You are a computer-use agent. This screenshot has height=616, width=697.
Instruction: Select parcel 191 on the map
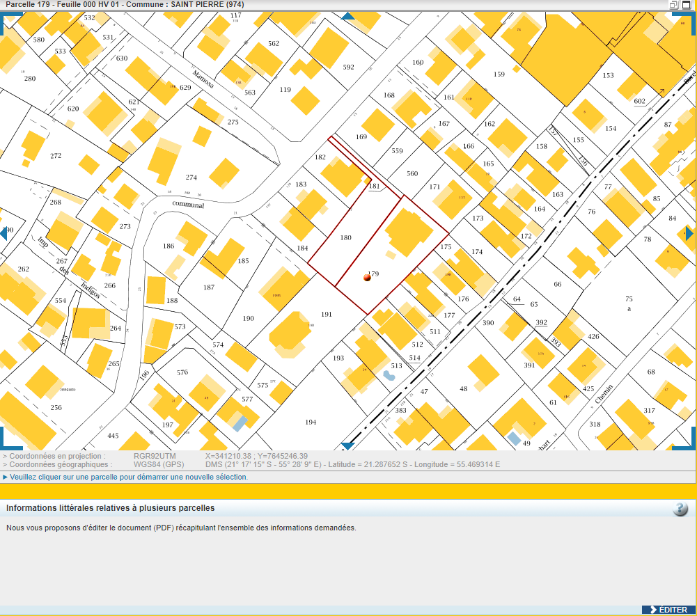(x=327, y=315)
